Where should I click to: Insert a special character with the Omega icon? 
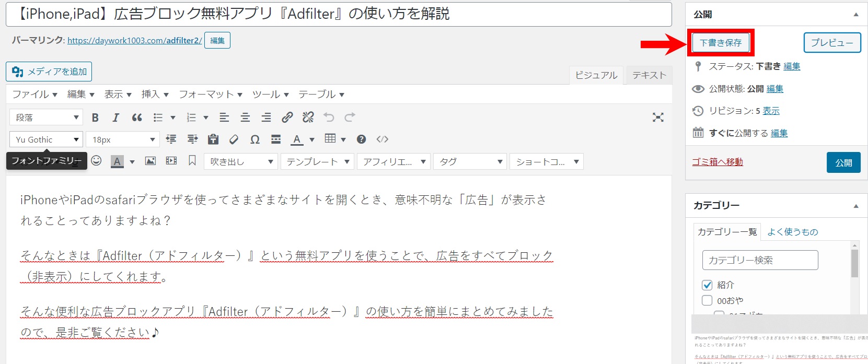click(x=255, y=139)
